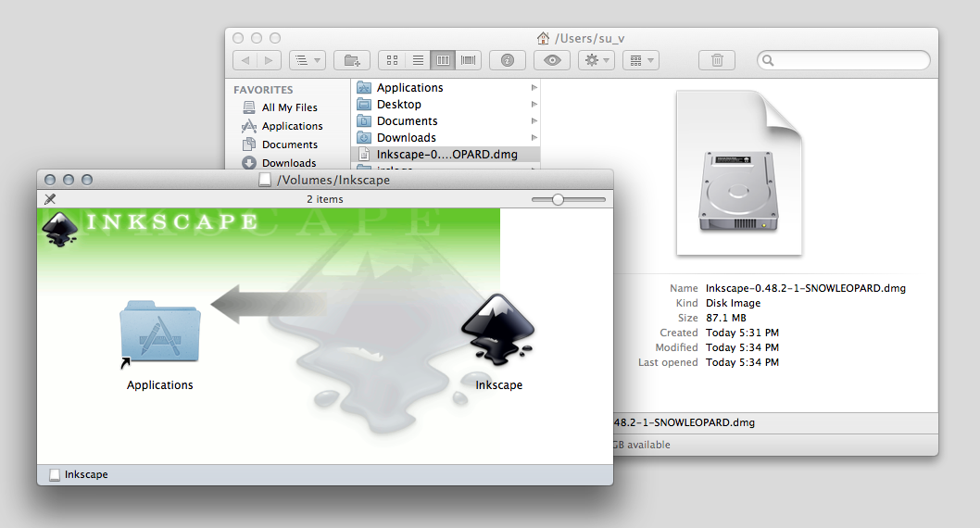Select the Inkscape dmg file in column

(x=446, y=155)
